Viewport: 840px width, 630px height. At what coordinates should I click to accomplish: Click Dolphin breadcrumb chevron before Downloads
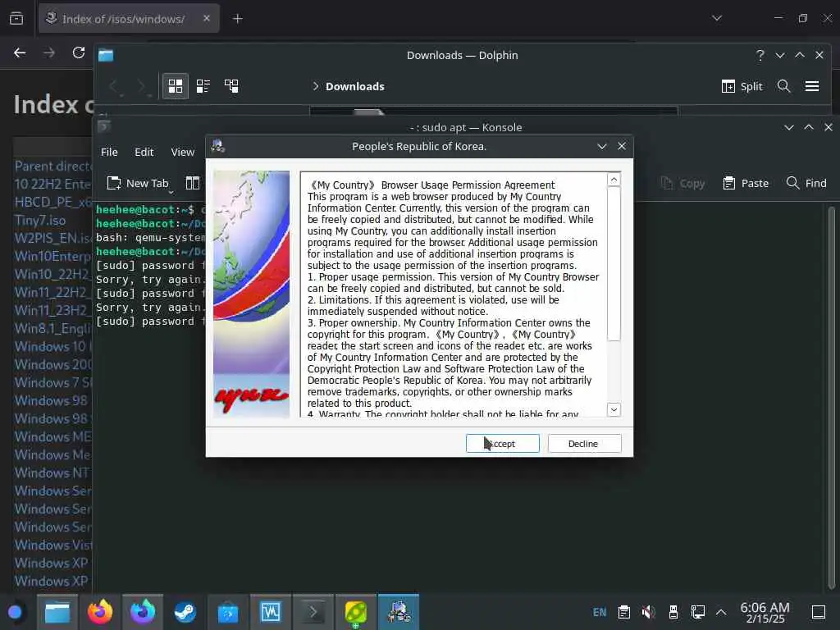coord(316,86)
